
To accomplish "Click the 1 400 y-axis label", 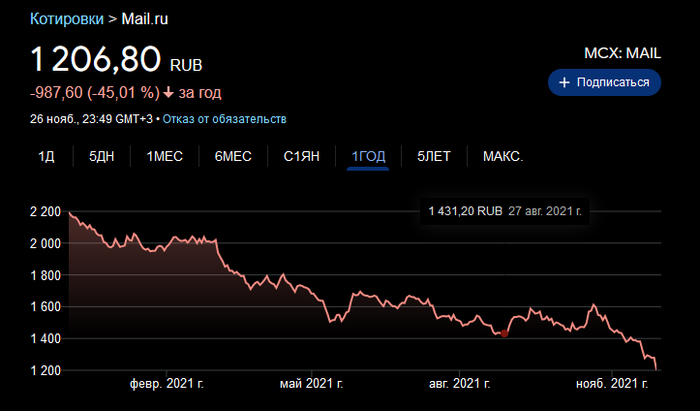I will 45,339.
